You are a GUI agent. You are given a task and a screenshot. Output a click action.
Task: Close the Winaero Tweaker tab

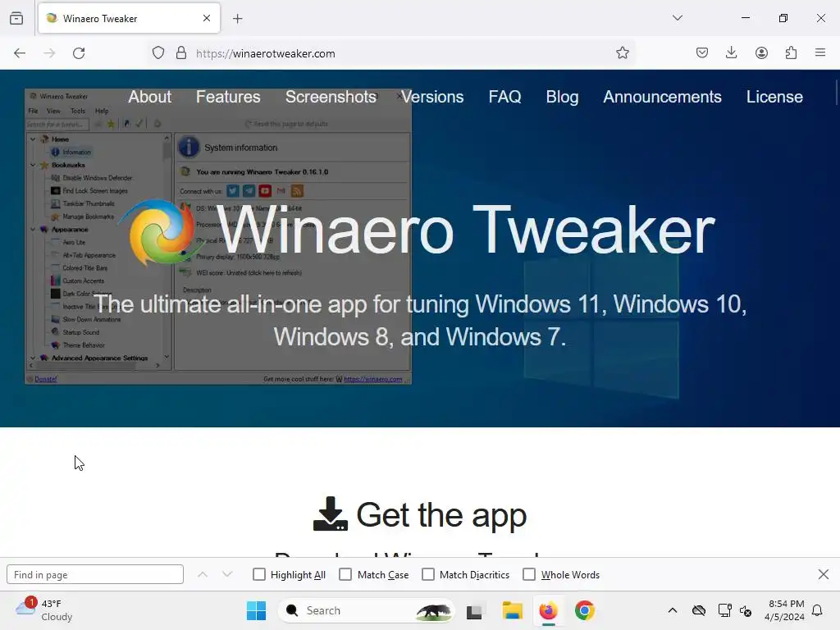(x=207, y=18)
